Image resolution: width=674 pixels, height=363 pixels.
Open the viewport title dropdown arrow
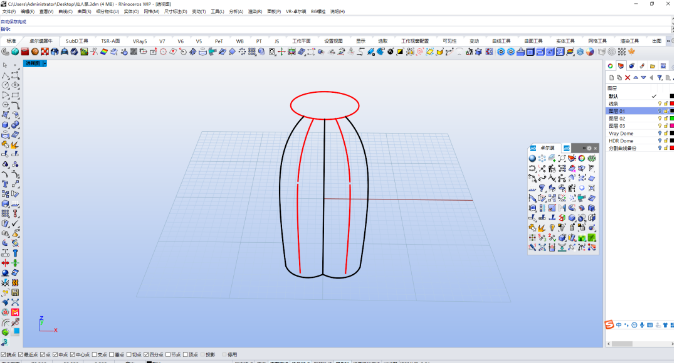pos(44,63)
